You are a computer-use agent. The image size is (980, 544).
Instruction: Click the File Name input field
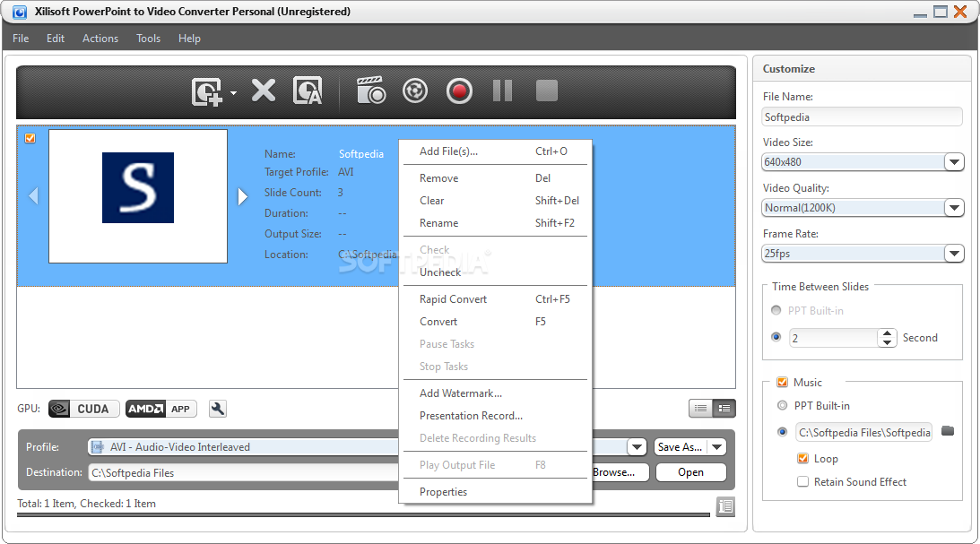pos(862,117)
